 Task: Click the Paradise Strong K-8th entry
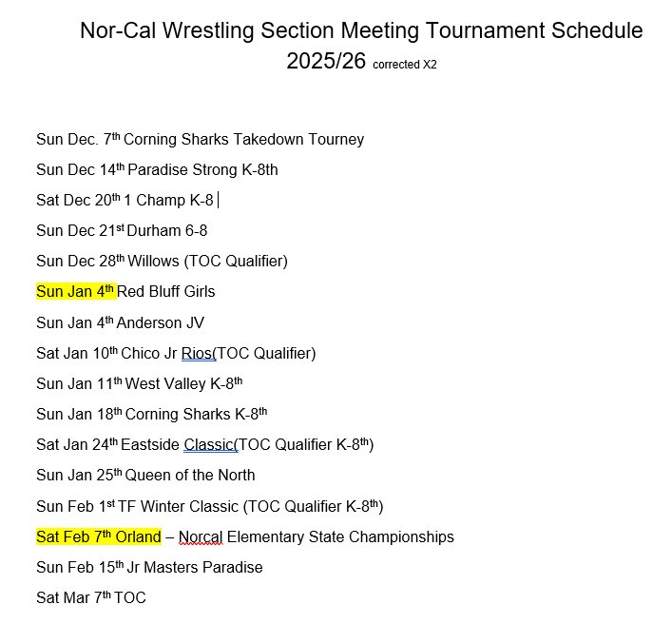[157, 170]
